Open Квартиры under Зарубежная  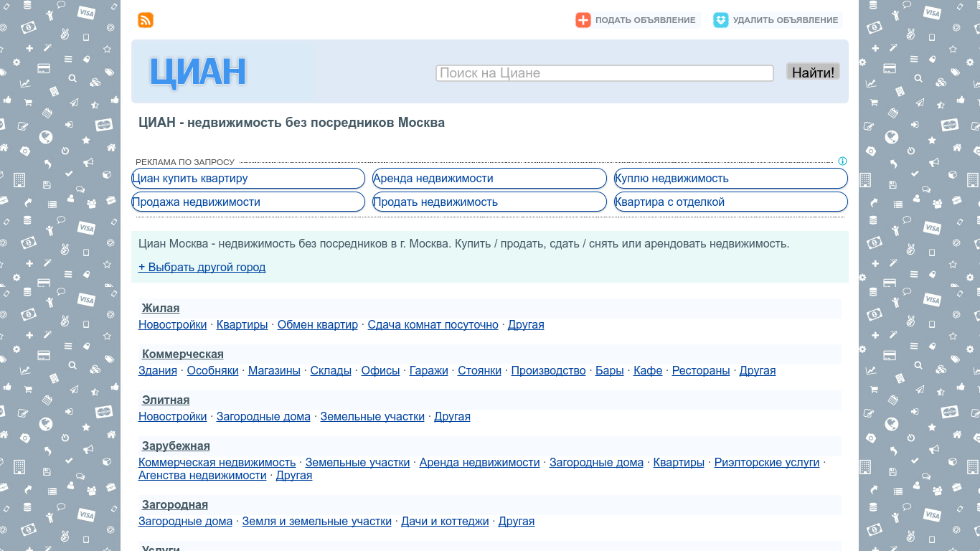(x=679, y=463)
